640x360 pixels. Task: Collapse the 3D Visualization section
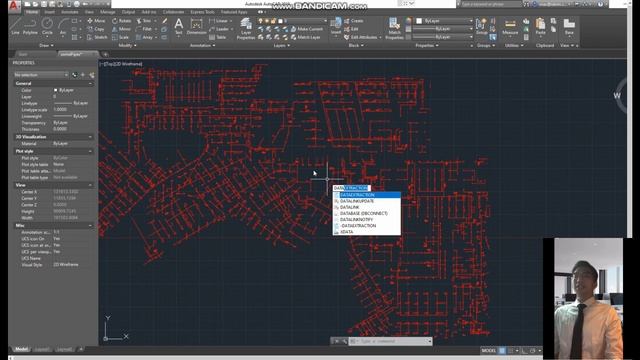click(90, 137)
